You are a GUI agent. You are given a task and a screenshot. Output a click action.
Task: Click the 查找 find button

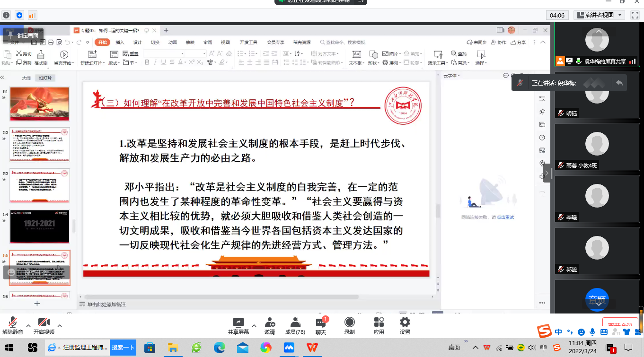click(459, 54)
